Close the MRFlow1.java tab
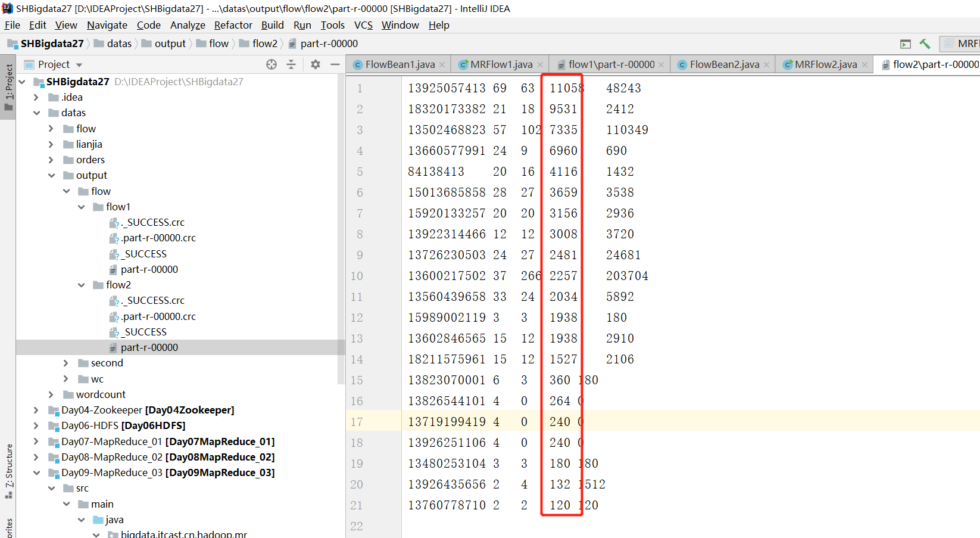This screenshot has height=538, width=980. coord(540,64)
